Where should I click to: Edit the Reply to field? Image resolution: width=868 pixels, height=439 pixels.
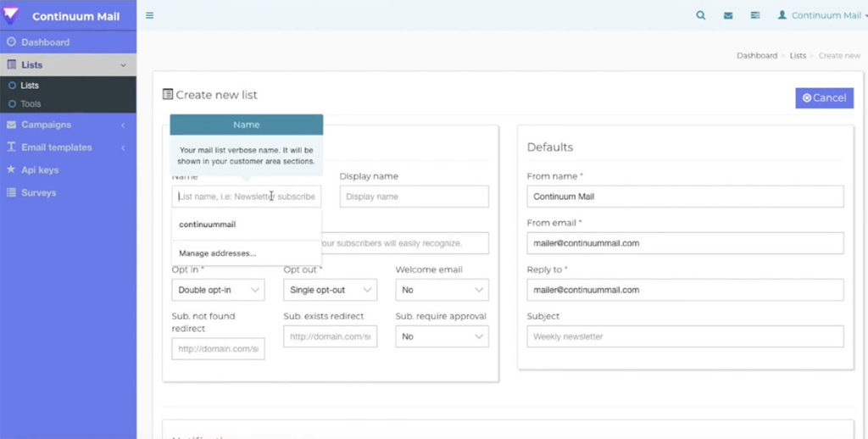(x=685, y=290)
